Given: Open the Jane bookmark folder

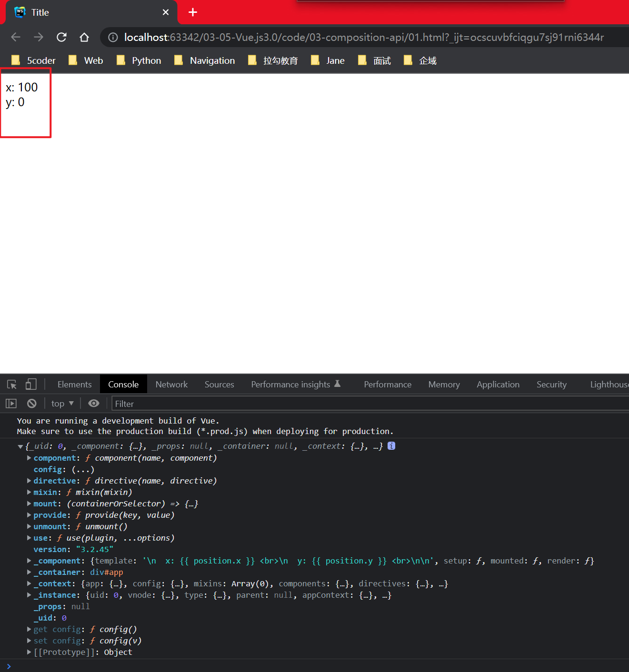Looking at the screenshot, I should coord(328,60).
